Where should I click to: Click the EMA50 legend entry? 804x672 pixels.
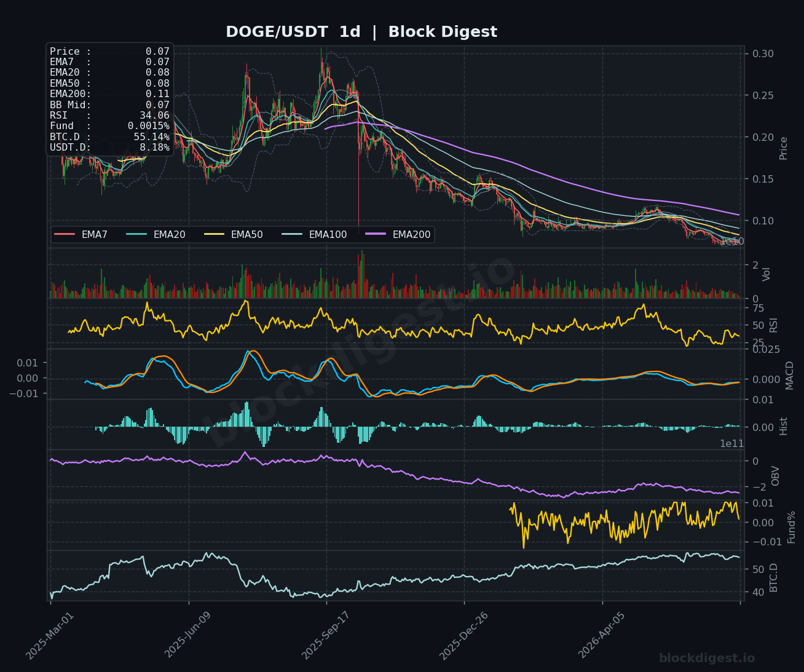tap(234, 234)
